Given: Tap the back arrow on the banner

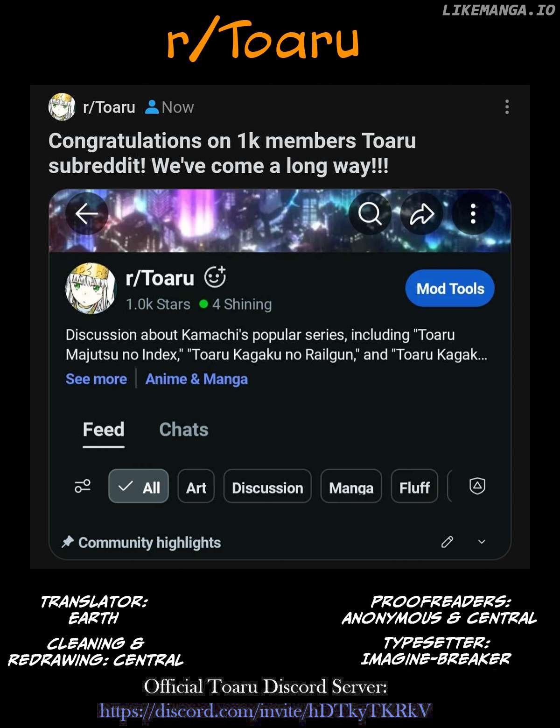Looking at the screenshot, I should click(x=87, y=214).
